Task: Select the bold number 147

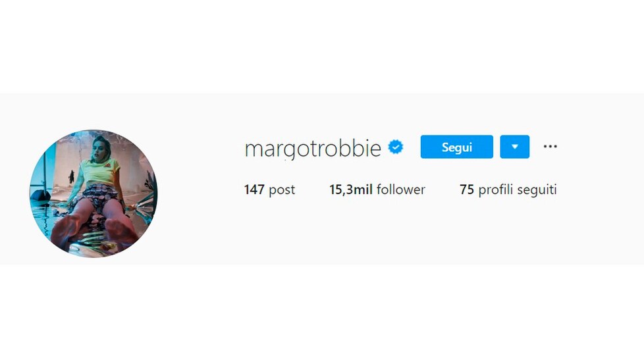Action: coord(254,190)
